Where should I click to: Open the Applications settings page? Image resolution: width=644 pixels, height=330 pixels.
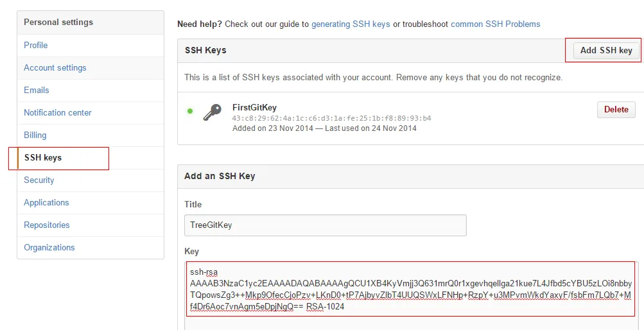click(x=46, y=202)
